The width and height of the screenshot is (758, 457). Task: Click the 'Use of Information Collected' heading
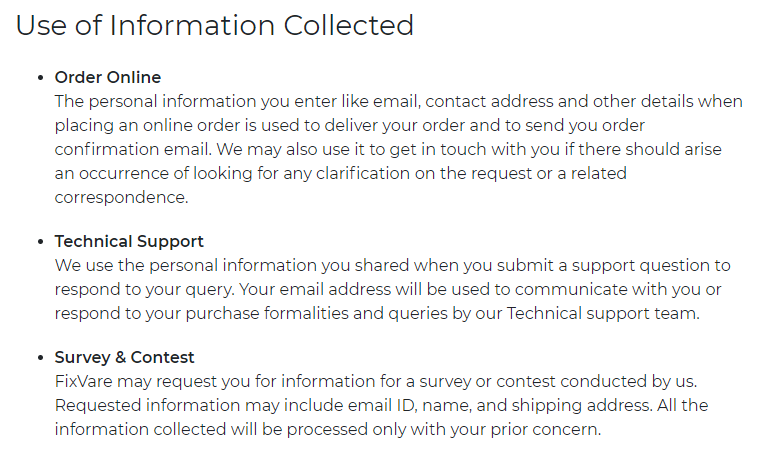215,25
